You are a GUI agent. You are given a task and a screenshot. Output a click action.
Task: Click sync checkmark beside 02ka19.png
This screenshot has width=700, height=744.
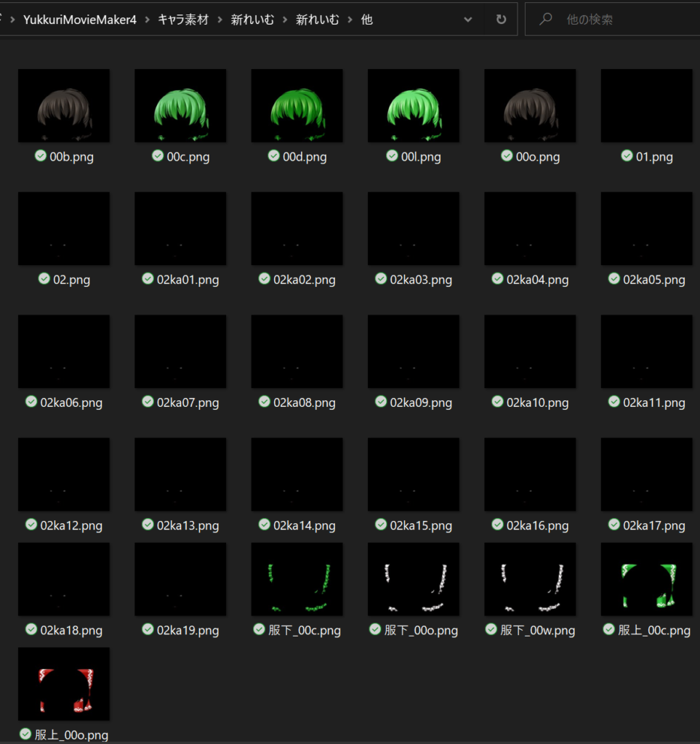tap(148, 629)
